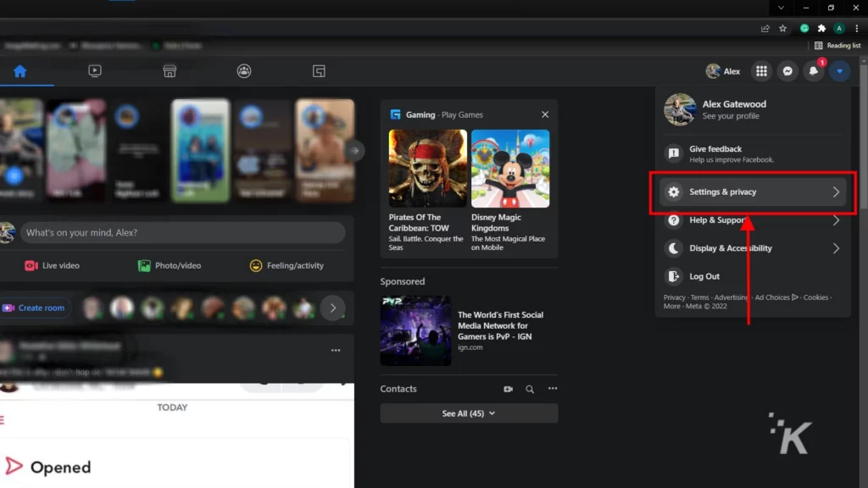This screenshot has width=868, height=488.
Task: Start a Live video
Action: pos(52,265)
